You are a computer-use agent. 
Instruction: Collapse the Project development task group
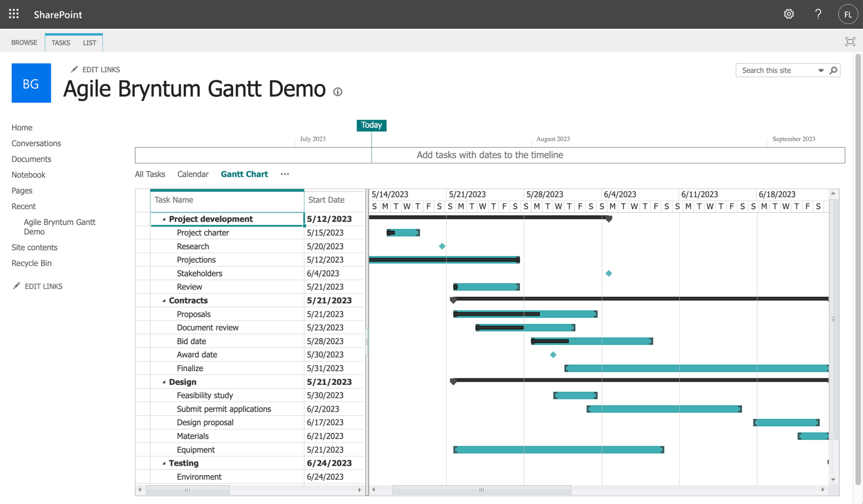click(x=164, y=219)
